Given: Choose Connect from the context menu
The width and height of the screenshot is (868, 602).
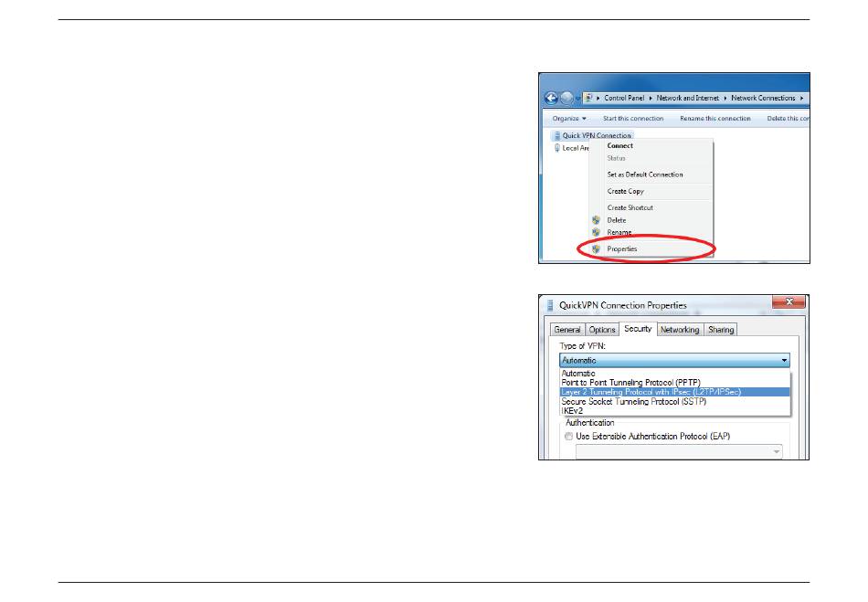Looking at the screenshot, I should pos(620,146).
